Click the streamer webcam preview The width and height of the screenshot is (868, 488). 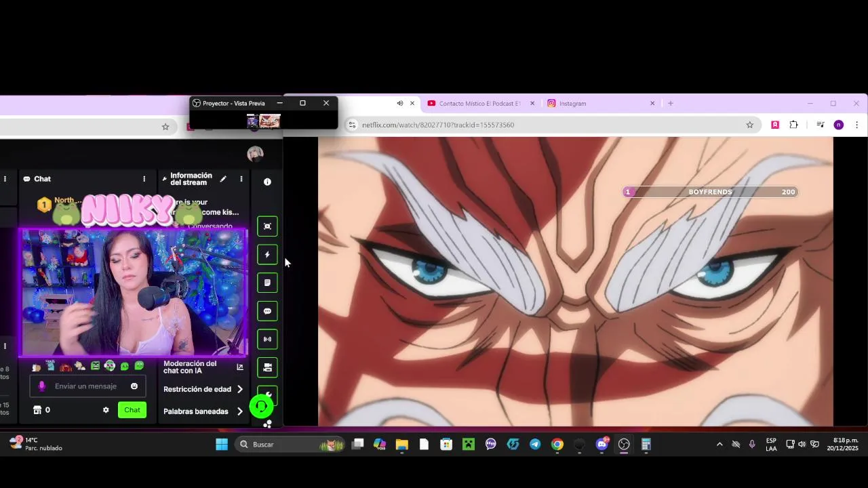point(134,293)
